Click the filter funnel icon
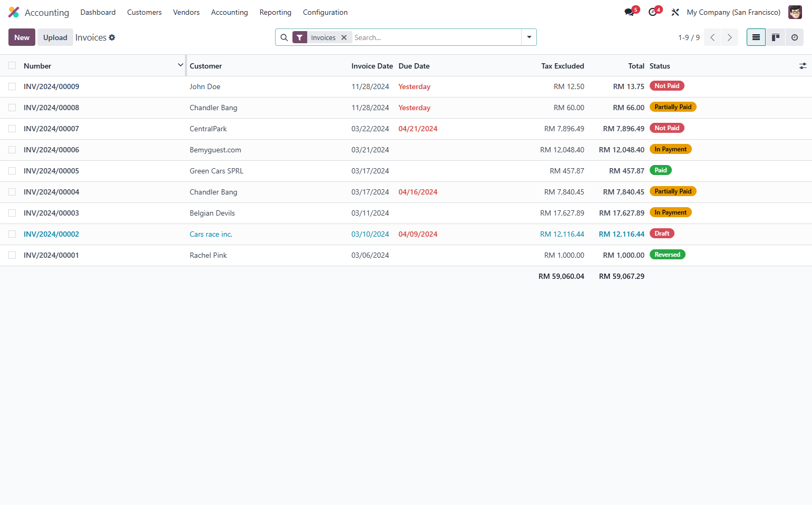Image resolution: width=812 pixels, height=505 pixels. pos(299,37)
